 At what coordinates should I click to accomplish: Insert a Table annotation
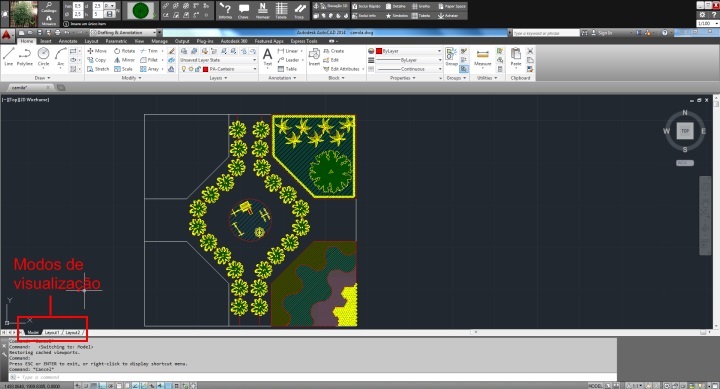point(287,69)
